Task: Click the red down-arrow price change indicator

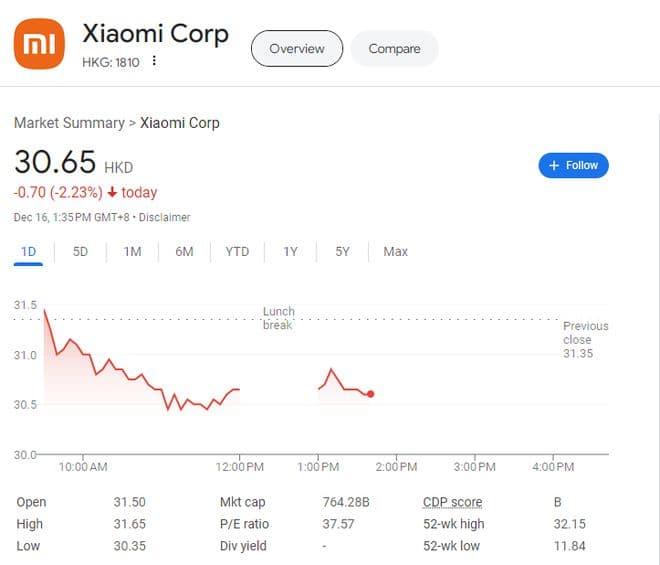Action: 112,192
